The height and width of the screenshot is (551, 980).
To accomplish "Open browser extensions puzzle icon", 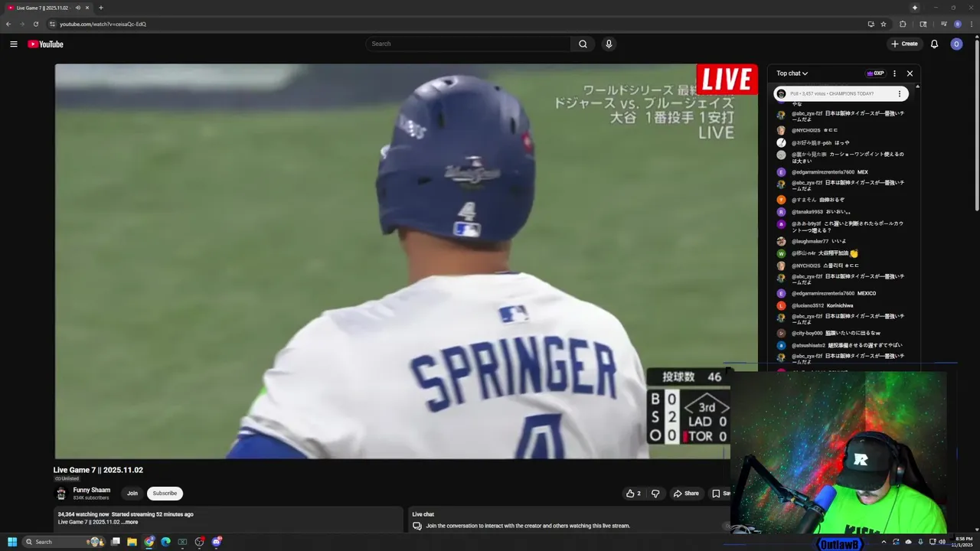I will (x=903, y=24).
